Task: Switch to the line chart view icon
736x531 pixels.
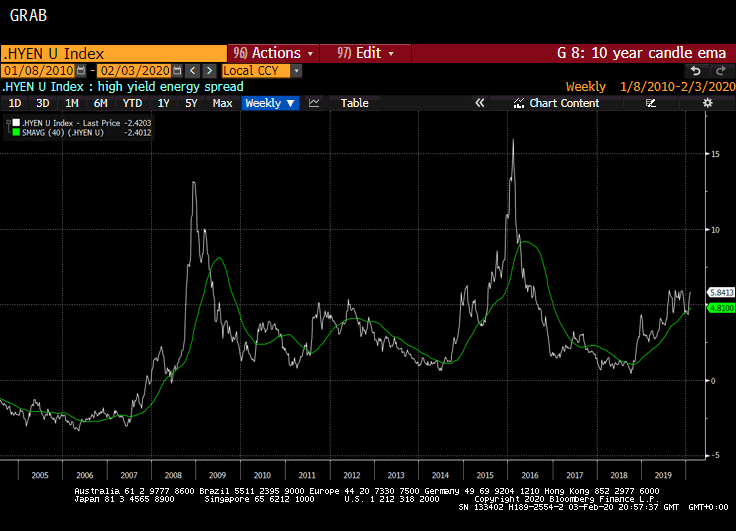Action: pos(314,103)
